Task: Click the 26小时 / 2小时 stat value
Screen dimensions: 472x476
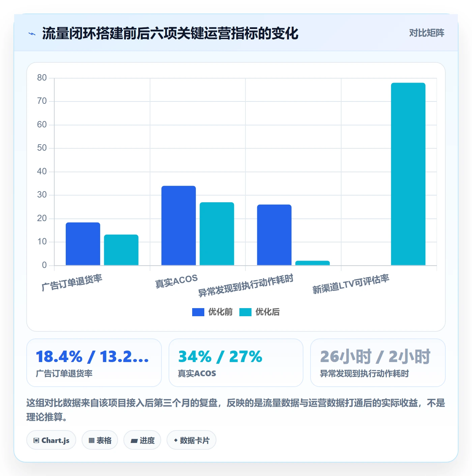Action: (x=375, y=357)
